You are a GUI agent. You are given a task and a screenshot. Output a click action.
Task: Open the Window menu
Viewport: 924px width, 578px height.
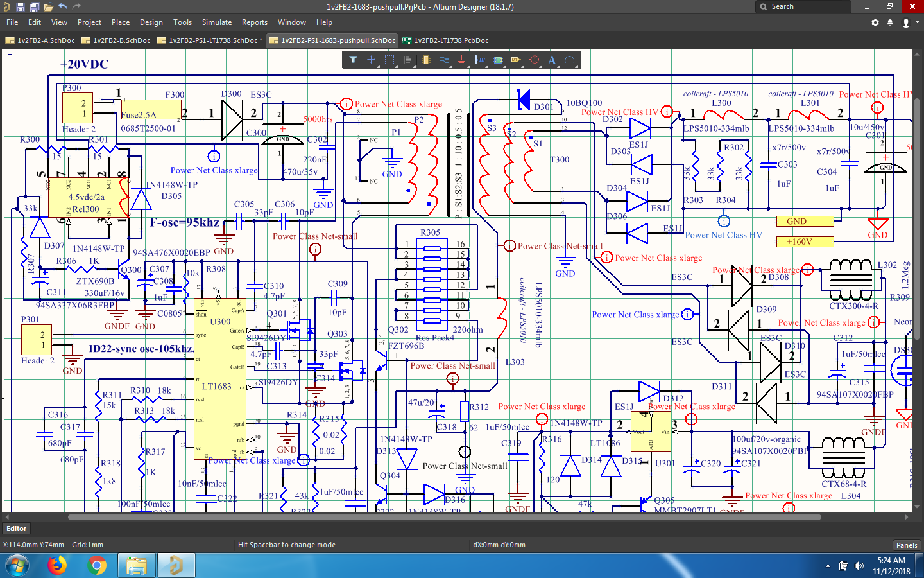[292, 22]
